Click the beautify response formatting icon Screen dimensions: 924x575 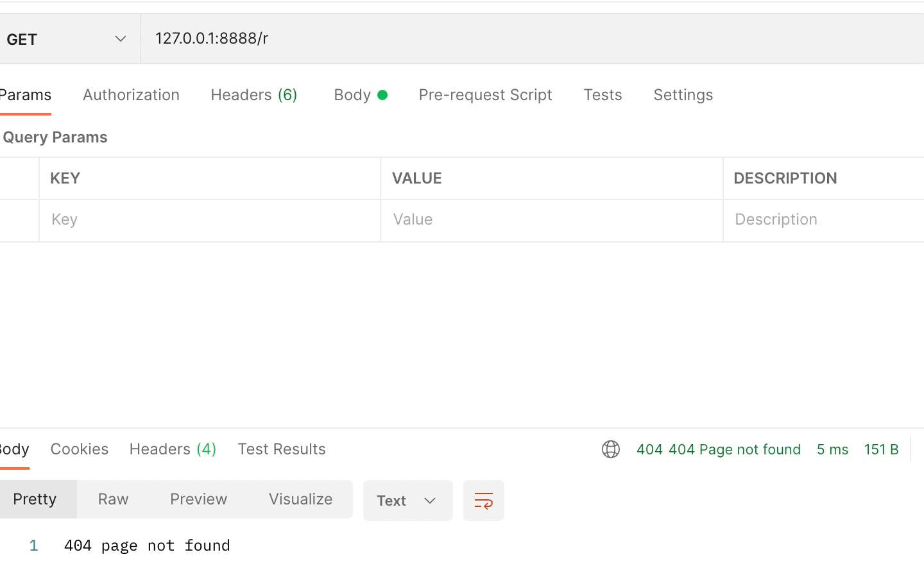click(x=484, y=500)
